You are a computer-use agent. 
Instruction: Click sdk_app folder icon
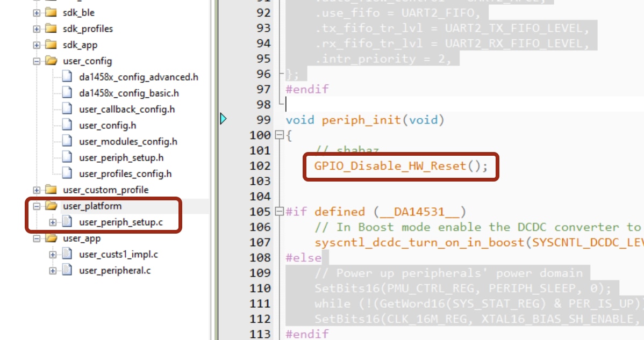(x=51, y=44)
